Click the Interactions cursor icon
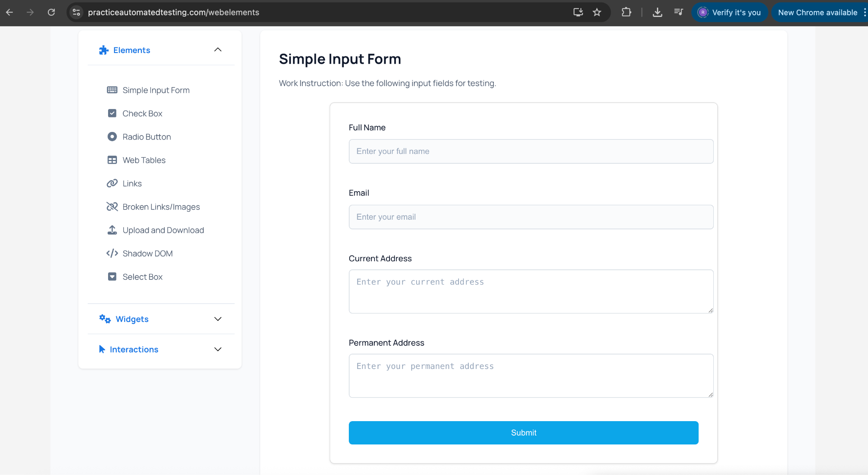The image size is (868, 475). (102, 349)
